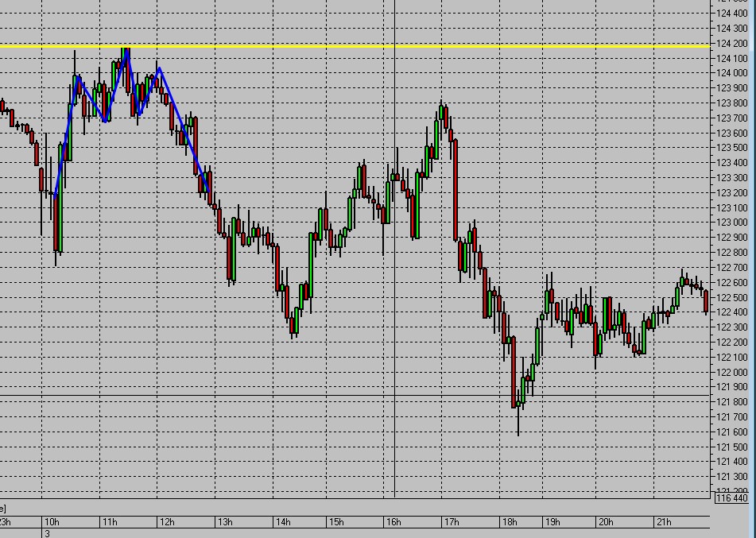Click the last red candle on the chart
Image resolution: width=756 pixels, height=538 pixels.
tap(706, 301)
